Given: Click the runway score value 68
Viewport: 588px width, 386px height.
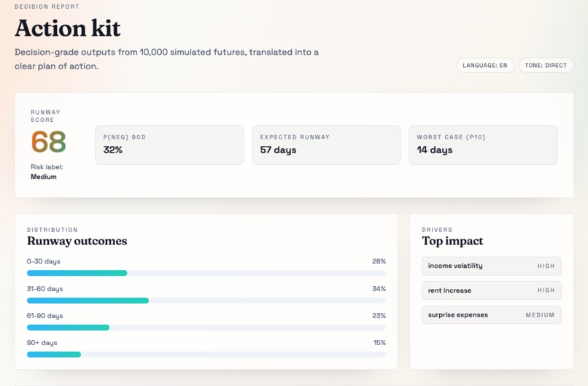Looking at the screenshot, I should (49, 142).
